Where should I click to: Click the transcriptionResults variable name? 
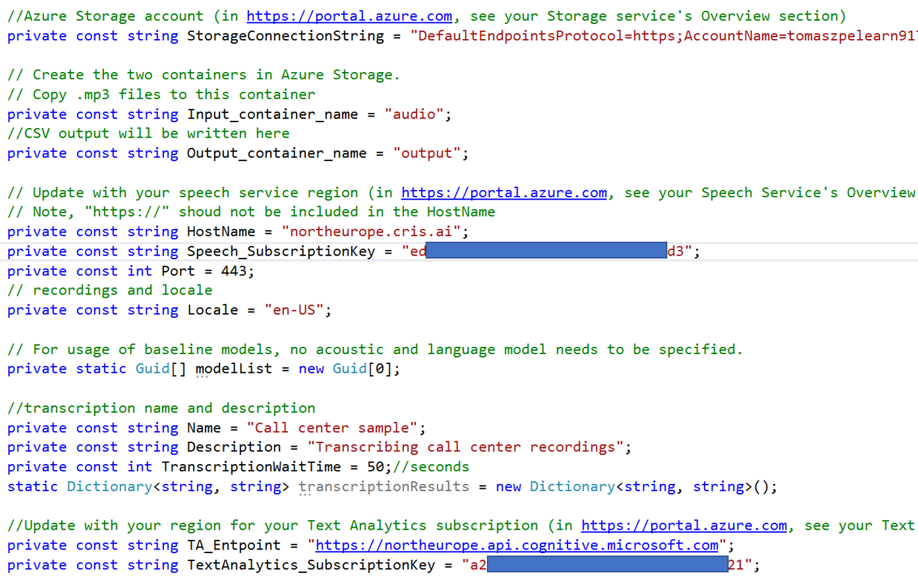click(x=384, y=487)
